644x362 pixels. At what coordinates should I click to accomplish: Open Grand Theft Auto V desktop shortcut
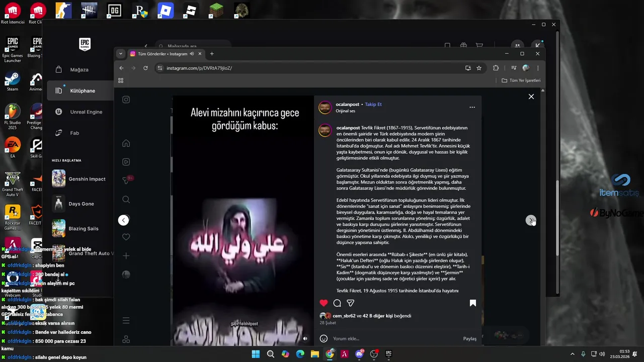pyautogui.click(x=12, y=185)
